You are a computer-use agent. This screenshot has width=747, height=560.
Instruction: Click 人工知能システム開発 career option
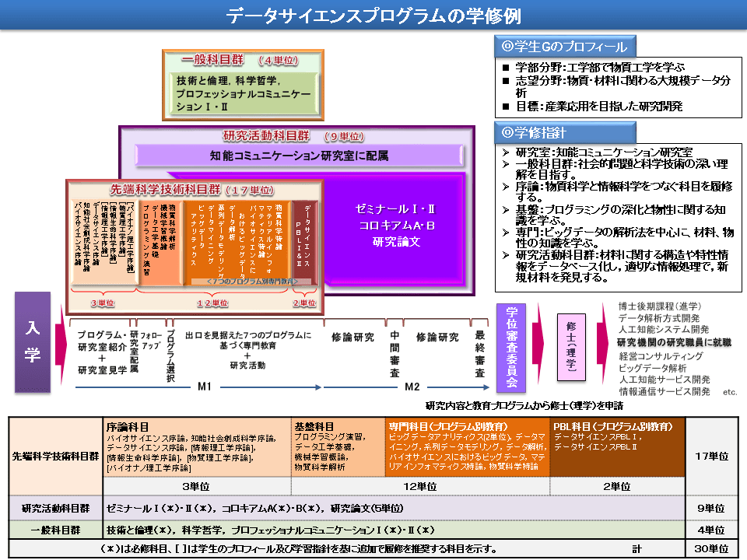[x=663, y=330]
